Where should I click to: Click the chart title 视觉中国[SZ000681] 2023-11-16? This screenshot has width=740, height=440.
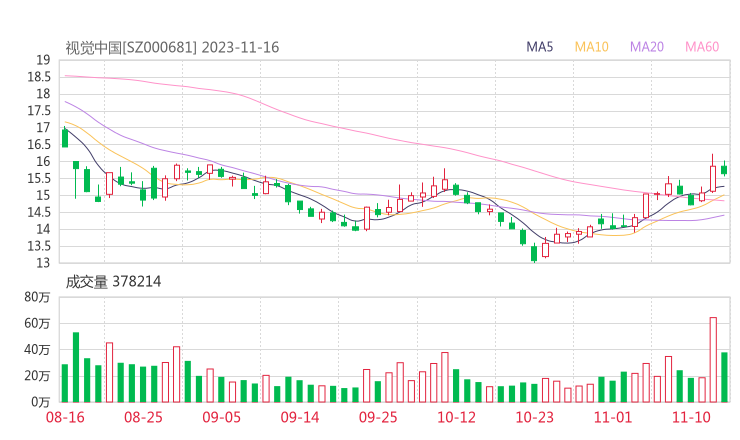coord(172,48)
